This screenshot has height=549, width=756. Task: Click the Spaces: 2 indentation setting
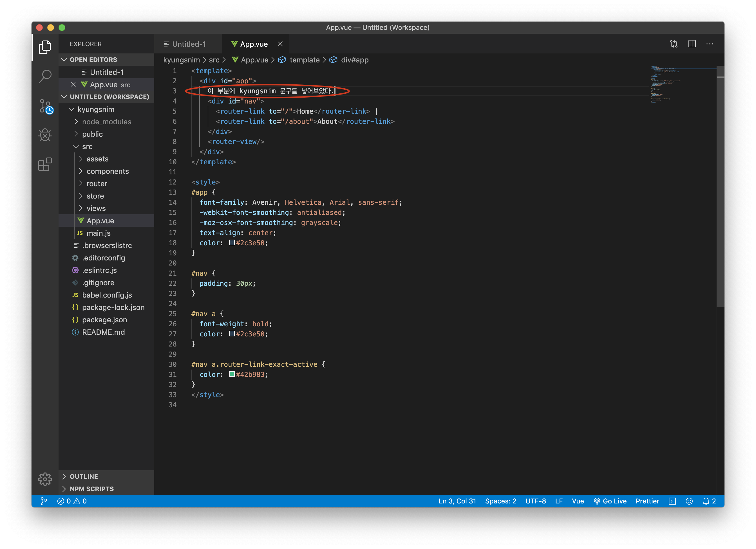coord(500,501)
